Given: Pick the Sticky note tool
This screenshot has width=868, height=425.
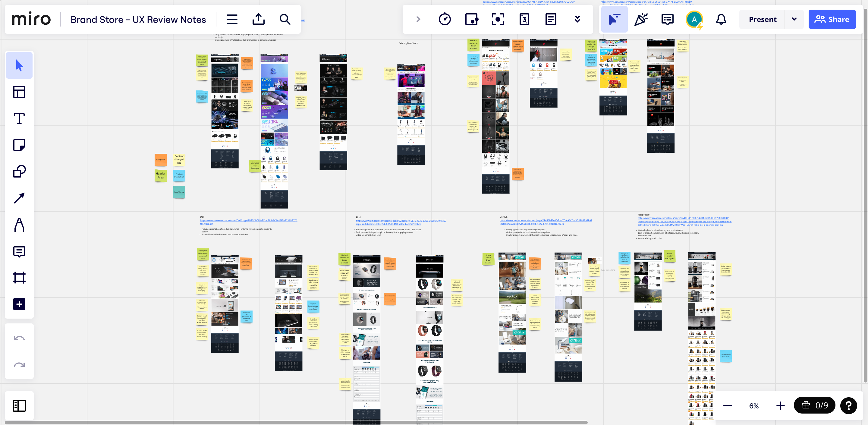Looking at the screenshot, I should point(19,145).
